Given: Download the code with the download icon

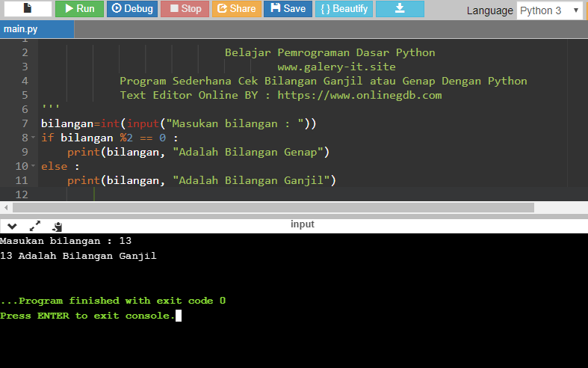Looking at the screenshot, I should coord(399,9).
